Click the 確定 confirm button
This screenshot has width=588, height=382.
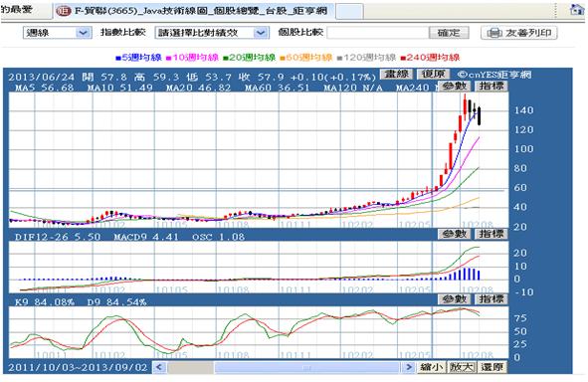449,33
